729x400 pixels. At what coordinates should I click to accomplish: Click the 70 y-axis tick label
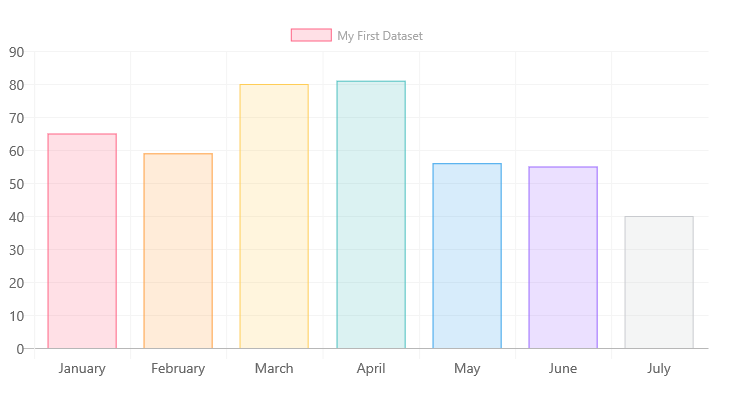click(x=16, y=118)
